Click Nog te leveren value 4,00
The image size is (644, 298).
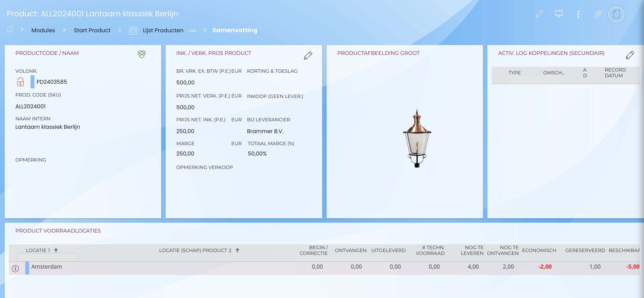[x=473, y=267]
